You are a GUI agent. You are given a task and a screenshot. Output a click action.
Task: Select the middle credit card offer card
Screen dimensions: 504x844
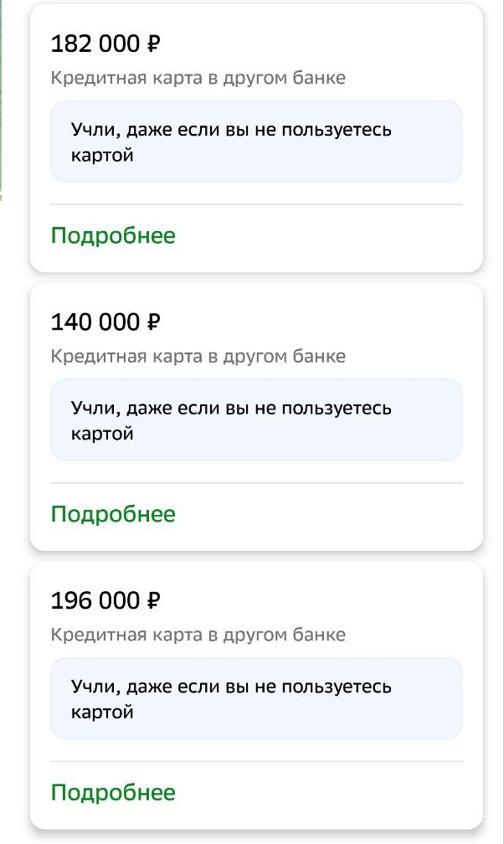(x=257, y=414)
